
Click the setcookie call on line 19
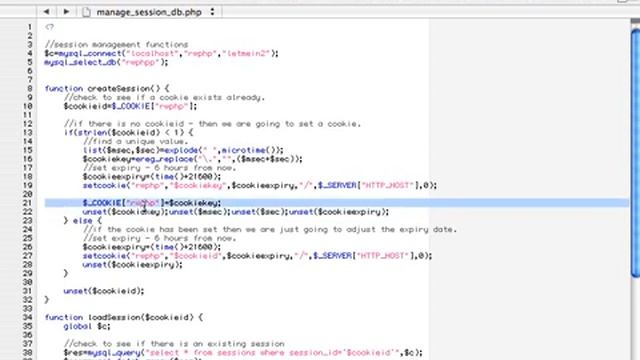click(260, 185)
